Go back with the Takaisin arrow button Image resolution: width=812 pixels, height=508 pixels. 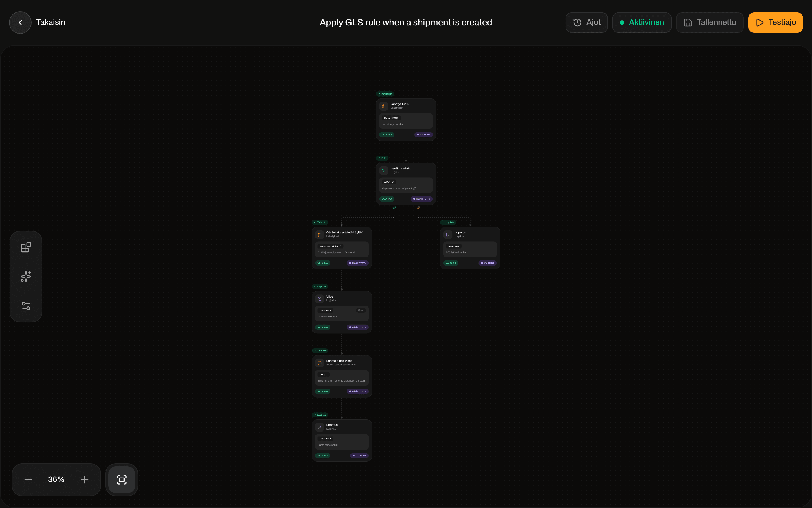pos(20,23)
